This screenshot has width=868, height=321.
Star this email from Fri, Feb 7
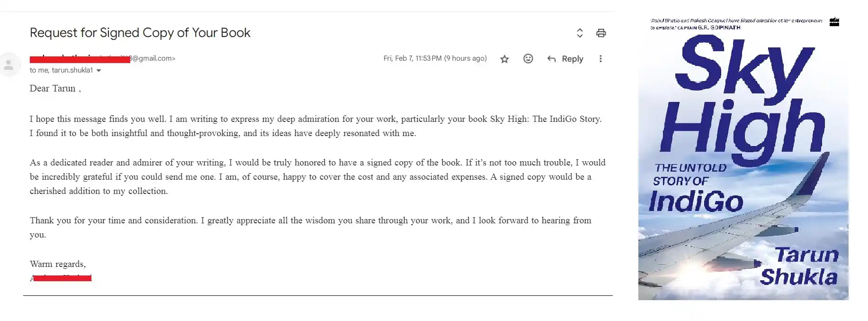coord(504,59)
